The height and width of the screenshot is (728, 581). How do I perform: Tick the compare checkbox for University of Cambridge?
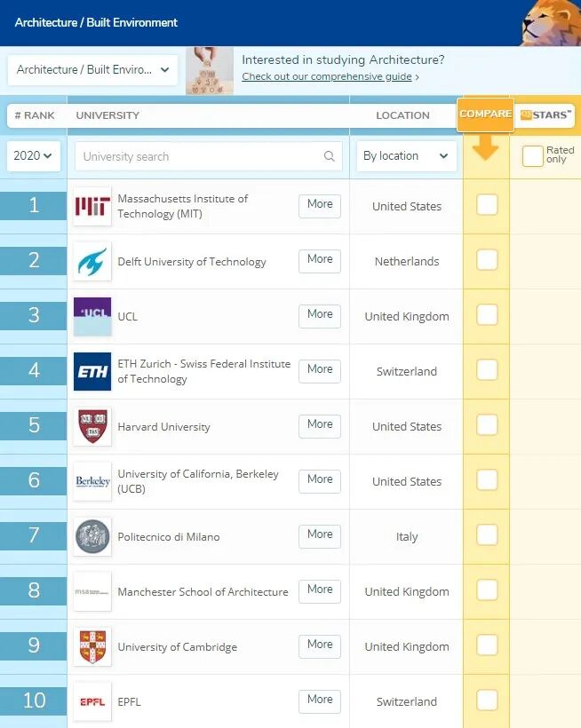487,645
